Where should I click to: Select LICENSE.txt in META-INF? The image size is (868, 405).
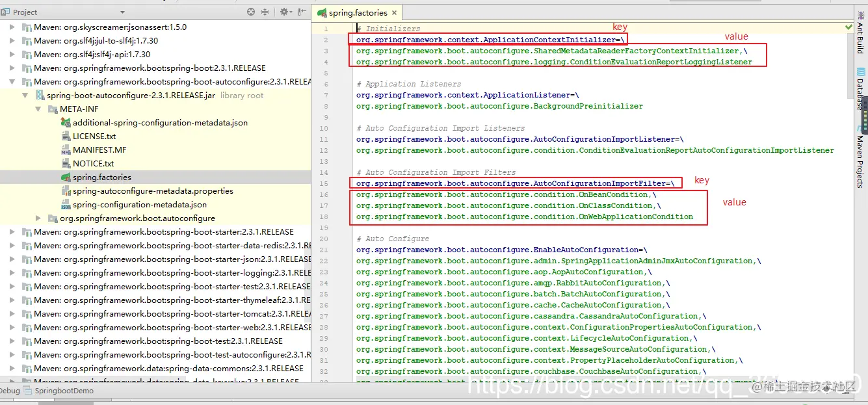94,137
